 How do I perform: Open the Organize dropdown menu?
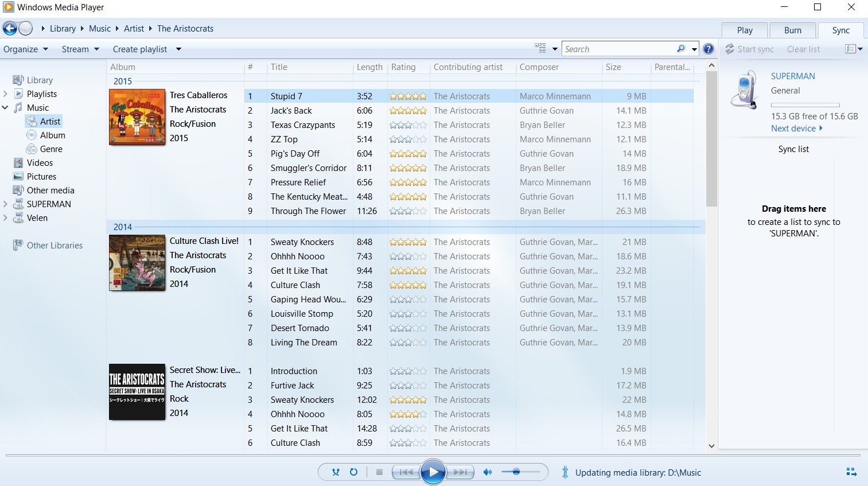click(26, 49)
